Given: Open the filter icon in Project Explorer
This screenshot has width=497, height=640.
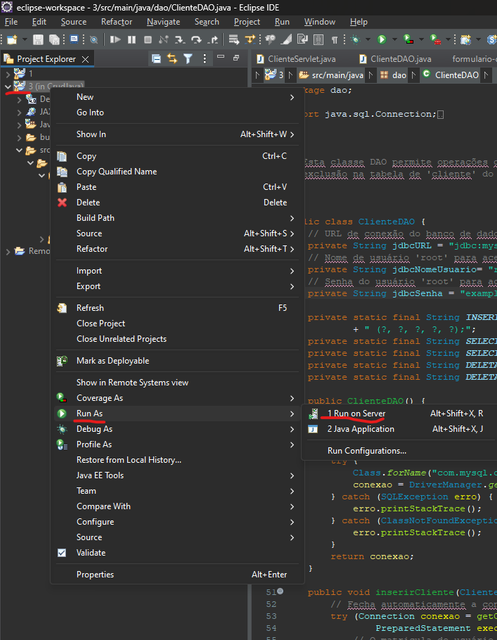Looking at the screenshot, I should tap(188, 59).
